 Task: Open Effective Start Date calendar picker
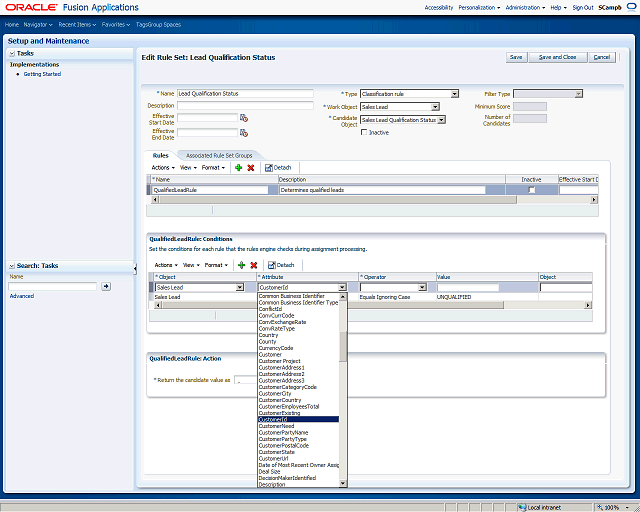(x=244, y=118)
